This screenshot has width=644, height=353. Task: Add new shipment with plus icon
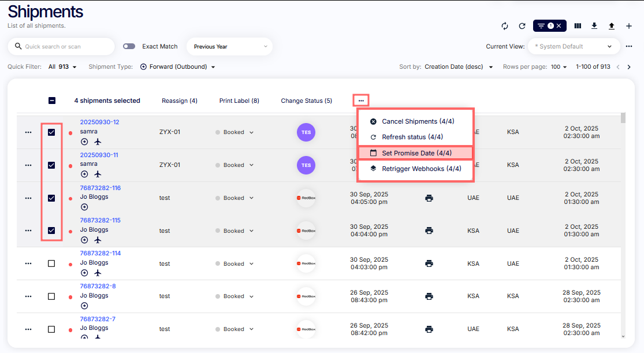click(629, 26)
